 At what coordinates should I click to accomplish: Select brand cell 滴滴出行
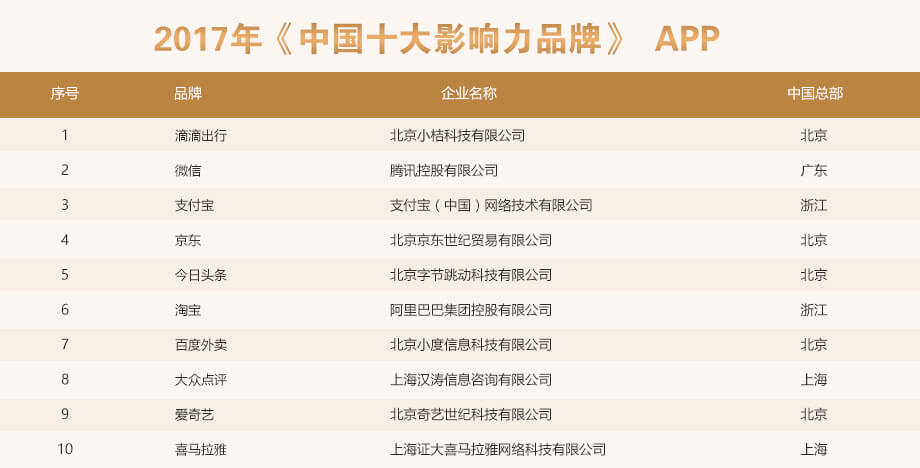click(x=201, y=135)
